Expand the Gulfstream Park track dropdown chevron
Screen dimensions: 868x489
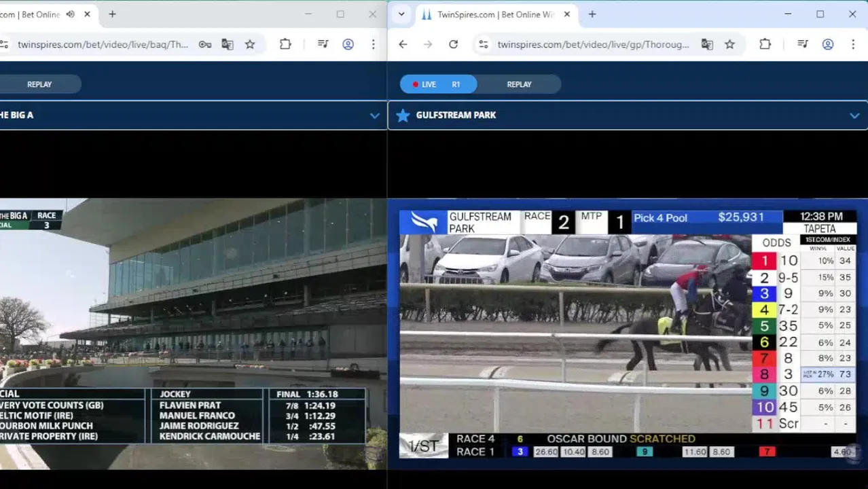tap(854, 115)
